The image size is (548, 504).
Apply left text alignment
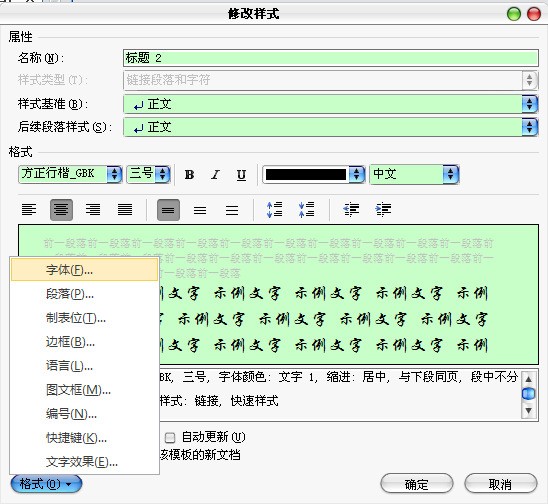pos(29,210)
